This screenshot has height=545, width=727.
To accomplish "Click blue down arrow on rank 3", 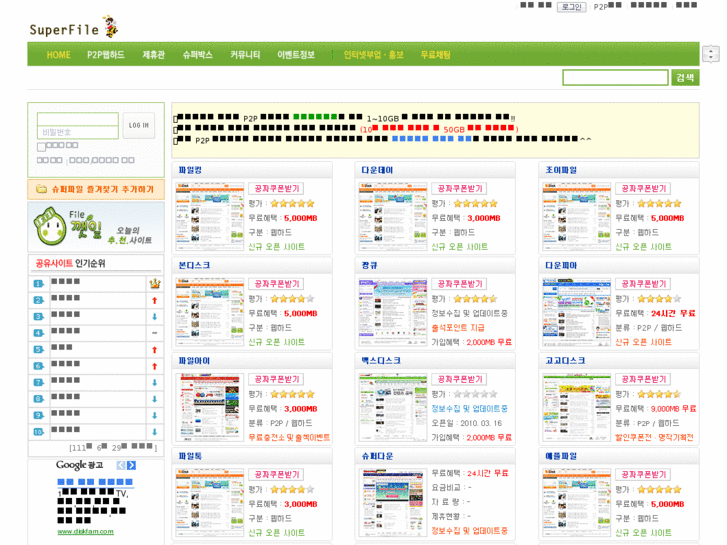I will coord(155,317).
